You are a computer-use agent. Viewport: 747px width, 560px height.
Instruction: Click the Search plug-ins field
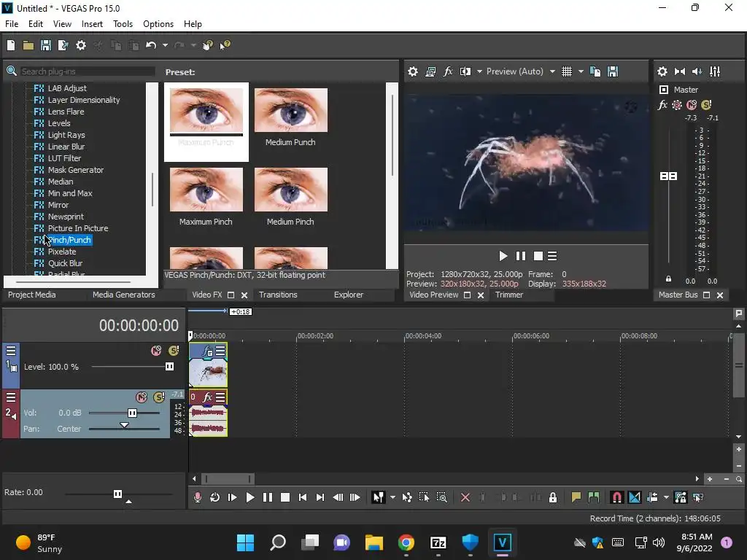88,71
